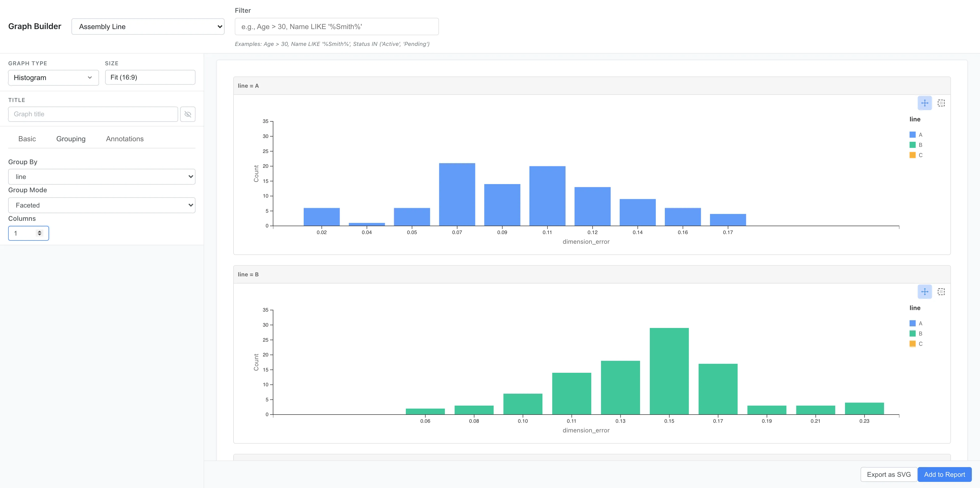Click the 0.04 bar in line = A histogram
Screen dimensions: 980x488
(367, 224)
